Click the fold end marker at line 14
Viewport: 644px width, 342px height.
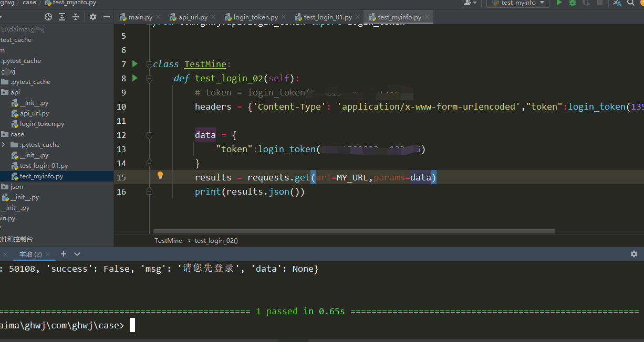click(149, 163)
